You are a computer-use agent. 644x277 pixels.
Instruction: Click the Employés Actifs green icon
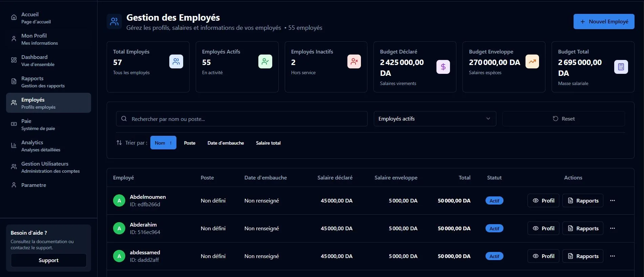(265, 62)
